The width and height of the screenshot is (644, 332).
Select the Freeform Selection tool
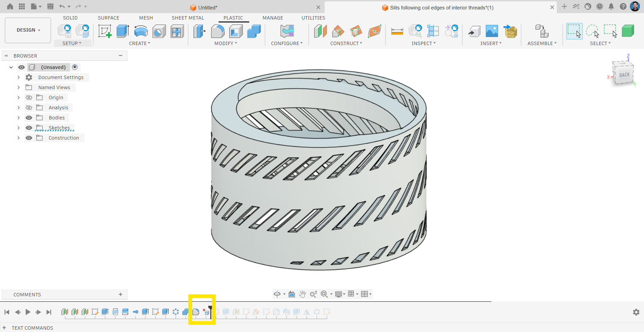coord(592,31)
